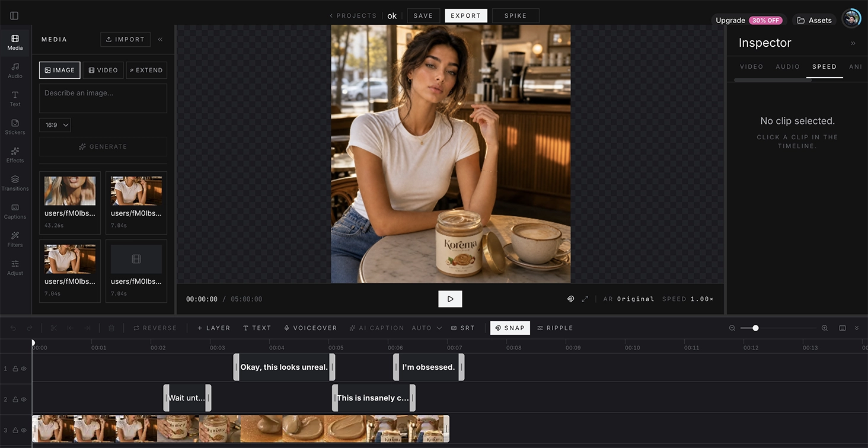Click the SRT subtitle button

click(x=463, y=328)
